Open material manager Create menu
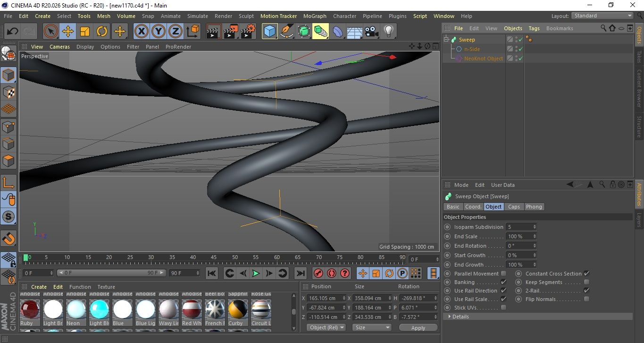The image size is (644, 343). pyautogui.click(x=39, y=287)
